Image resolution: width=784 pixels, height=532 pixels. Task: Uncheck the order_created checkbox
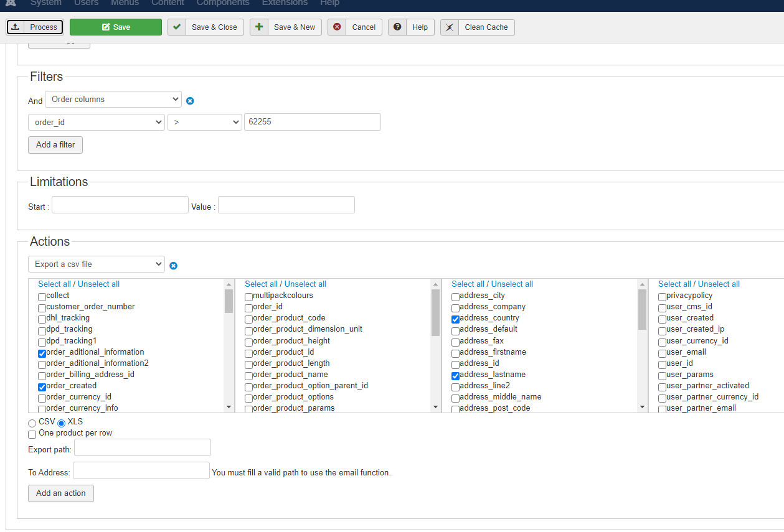tap(42, 386)
